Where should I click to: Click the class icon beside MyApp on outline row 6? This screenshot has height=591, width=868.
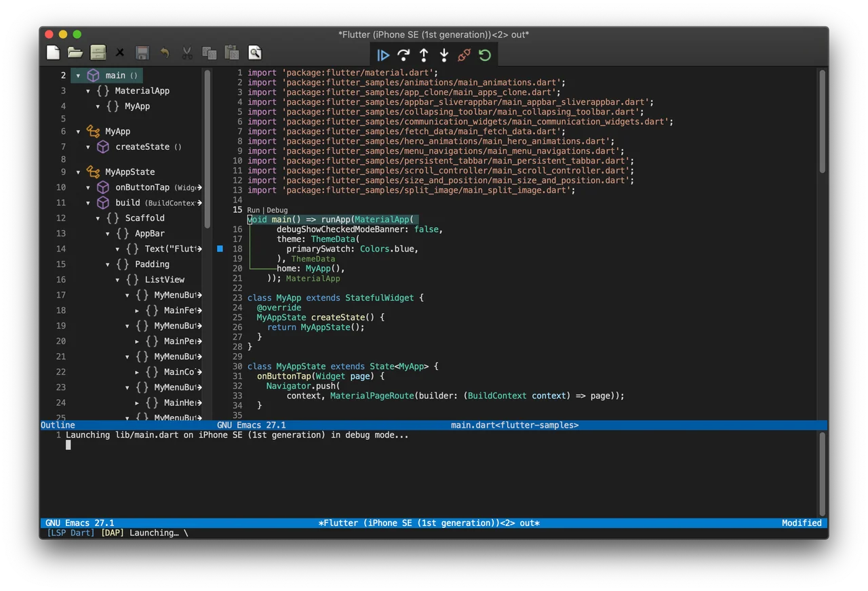tap(94, 131)
